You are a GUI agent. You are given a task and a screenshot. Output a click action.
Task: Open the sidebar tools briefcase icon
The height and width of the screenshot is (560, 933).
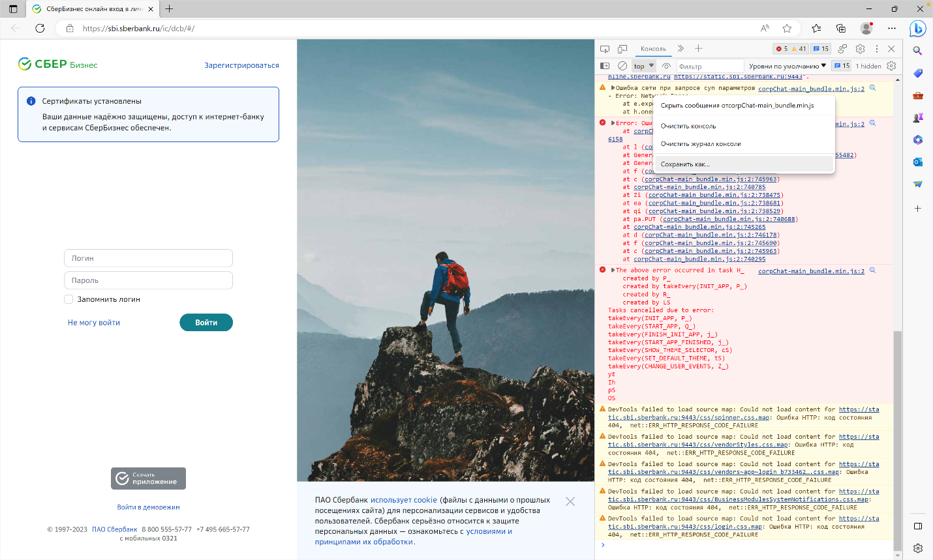[x=917, y=95]
